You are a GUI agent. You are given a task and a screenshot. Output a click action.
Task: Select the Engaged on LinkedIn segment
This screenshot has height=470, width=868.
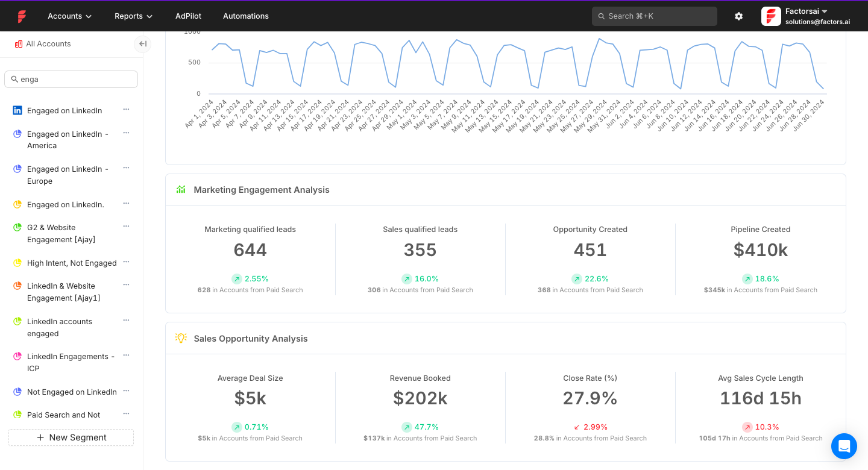[x=64, y=111]
